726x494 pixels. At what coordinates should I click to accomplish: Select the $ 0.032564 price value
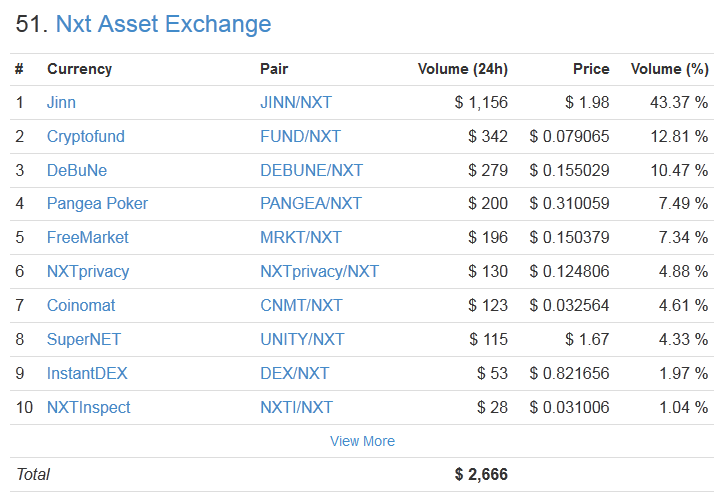[570, 306]
